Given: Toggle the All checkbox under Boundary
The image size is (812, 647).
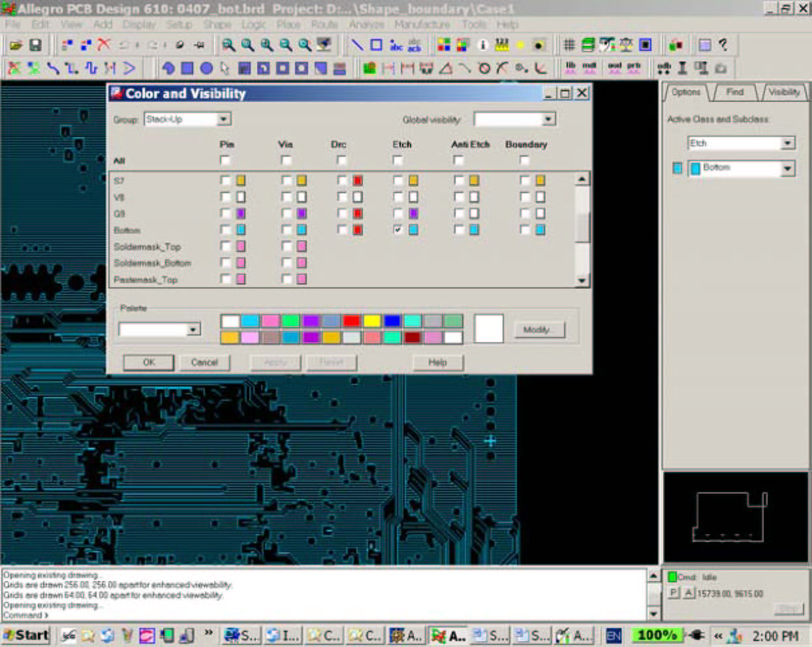Looking at the screenshot, I should 524,161.
